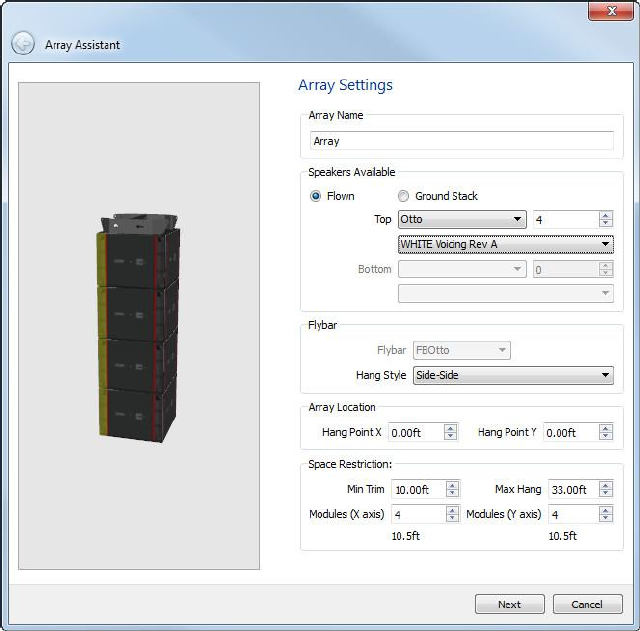Increase Modules (X axis) count
Screen dimensions: 640x631
pos(452,509)
